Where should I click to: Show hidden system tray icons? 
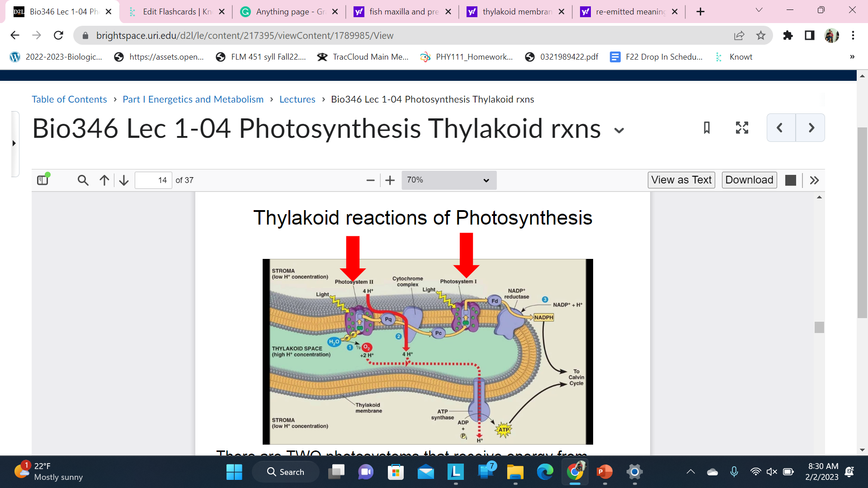[x=691, y=472]
